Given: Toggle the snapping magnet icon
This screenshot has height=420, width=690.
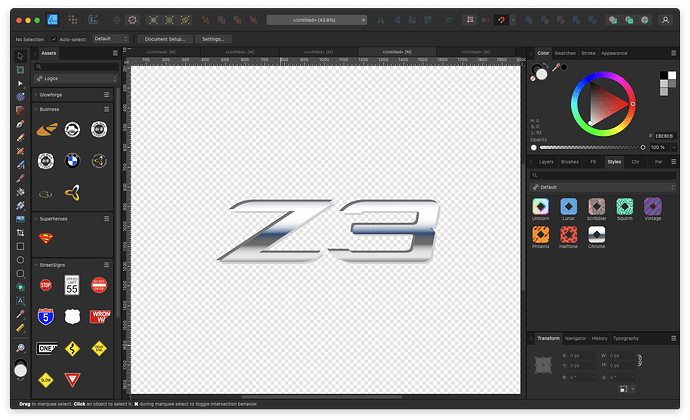Looking at the screenshot, I should point(501,20).
